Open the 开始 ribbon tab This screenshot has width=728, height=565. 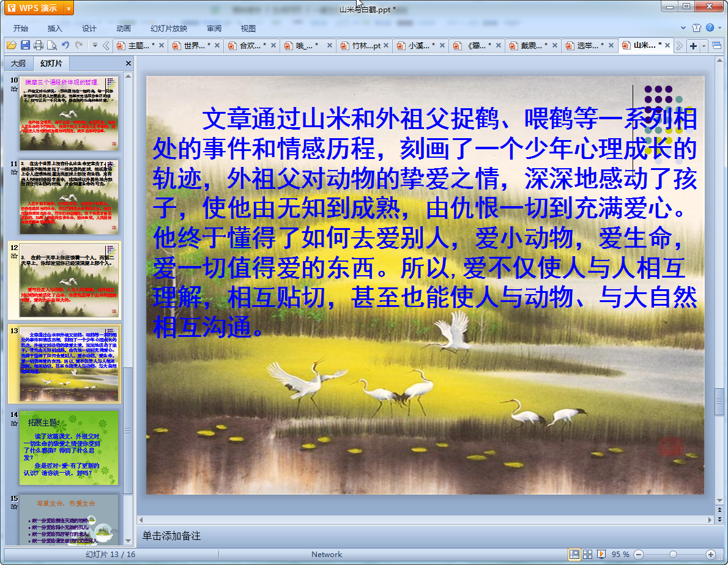[x=20, y=28]
